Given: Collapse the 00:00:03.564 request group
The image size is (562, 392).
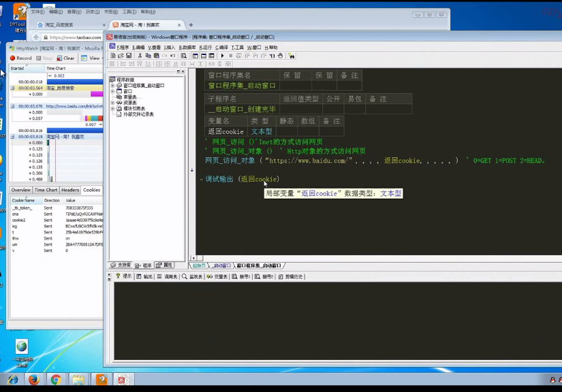Looking at the screenshot, I should pyautogui.click(x=12, y=88).
